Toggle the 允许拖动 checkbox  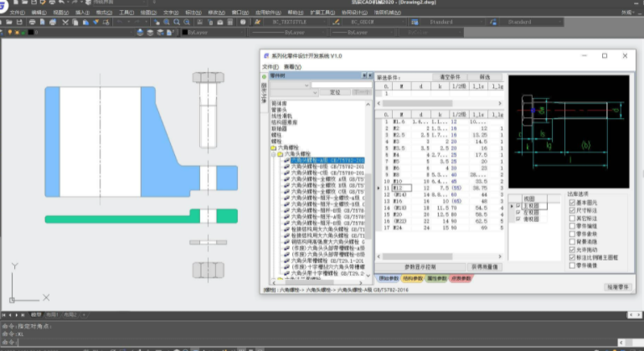(x=571, y=249)
